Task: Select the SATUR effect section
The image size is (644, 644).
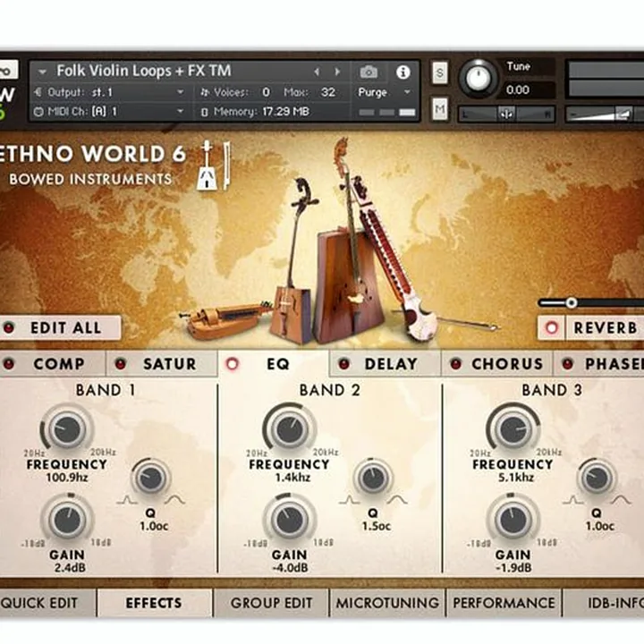Action: [x=161, y=363]
